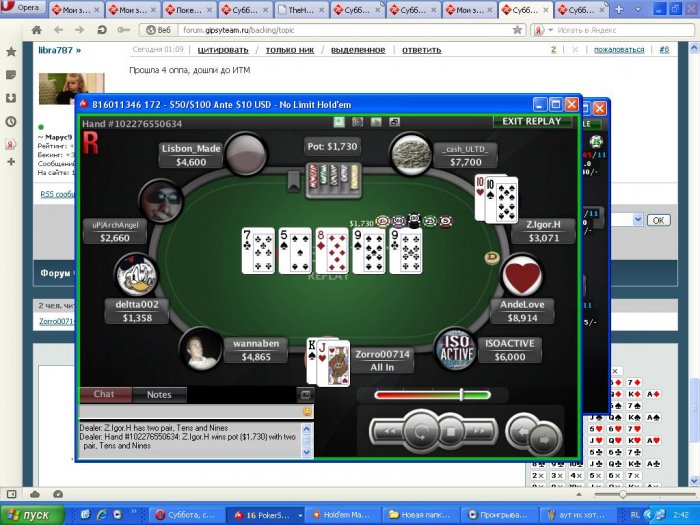The width and height of the screenshot is (700, 525).
Task: Open post number #8 link
Action: pyautogui.click(x=664, y=50)
